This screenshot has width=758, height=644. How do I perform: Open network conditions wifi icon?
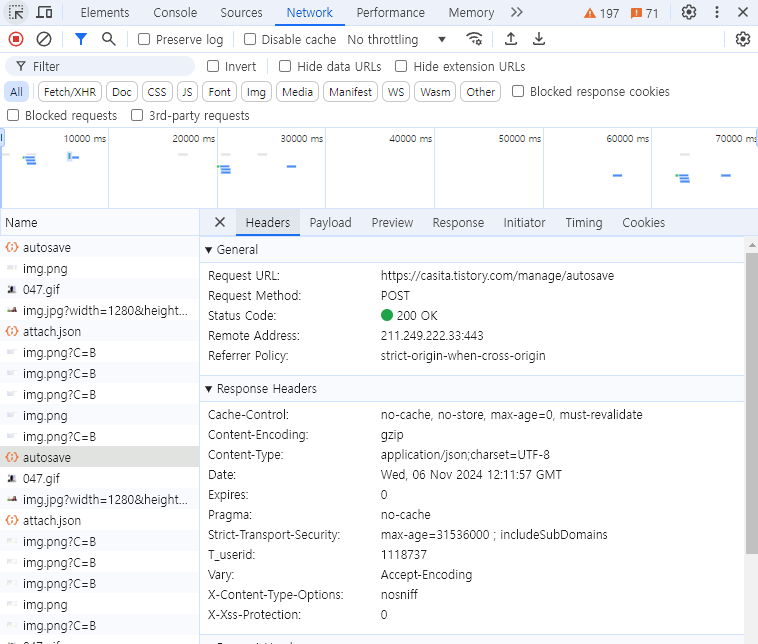(x=474, y=39)
